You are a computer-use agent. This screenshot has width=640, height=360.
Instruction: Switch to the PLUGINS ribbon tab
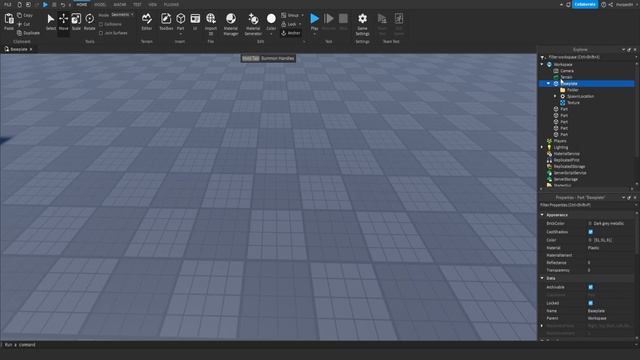[x=171, y=4]
